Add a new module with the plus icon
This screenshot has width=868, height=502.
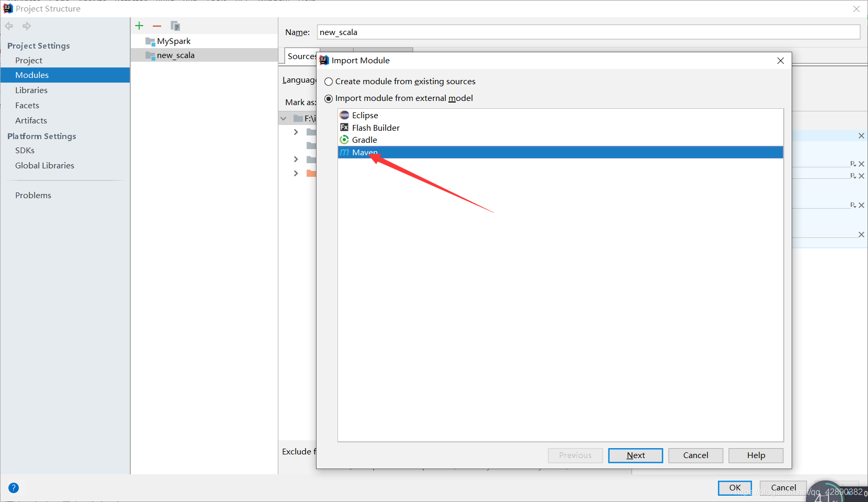click(139, 26)
